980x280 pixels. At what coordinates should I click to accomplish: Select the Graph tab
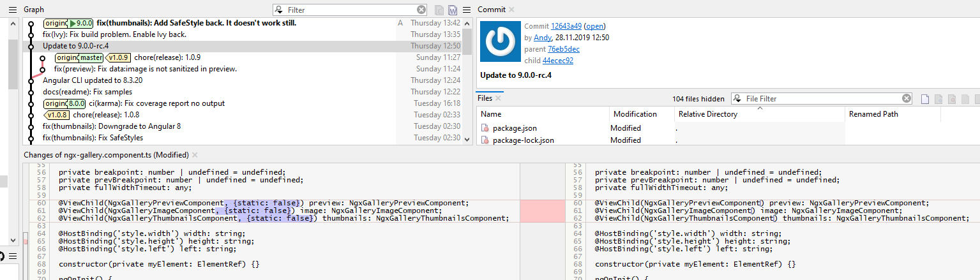(33, 10)
